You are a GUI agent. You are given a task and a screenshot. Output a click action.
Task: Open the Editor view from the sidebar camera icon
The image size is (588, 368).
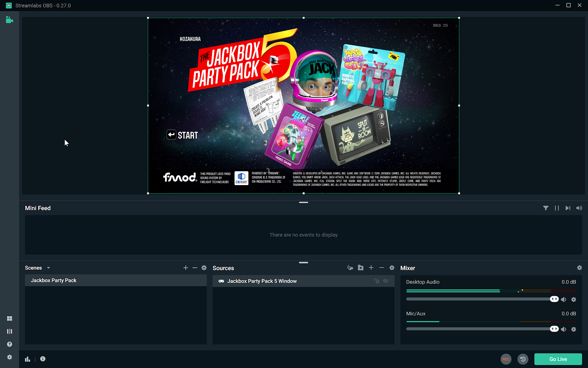[9, 20]
